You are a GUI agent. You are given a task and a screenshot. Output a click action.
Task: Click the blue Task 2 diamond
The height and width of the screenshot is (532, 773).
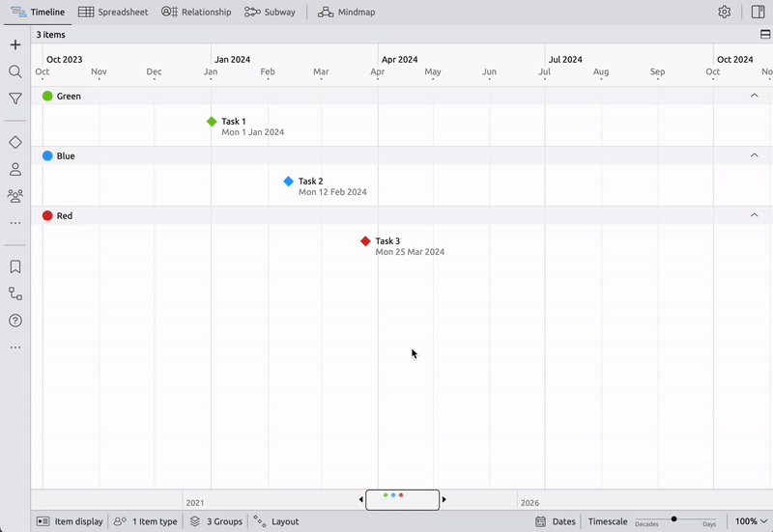pos(288,182)
